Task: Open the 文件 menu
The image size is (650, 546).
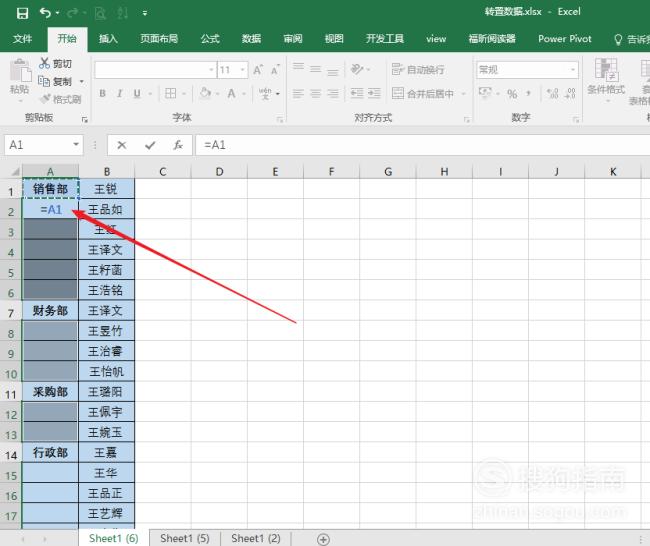Action: pyautogui.click(x=22, y=39)
